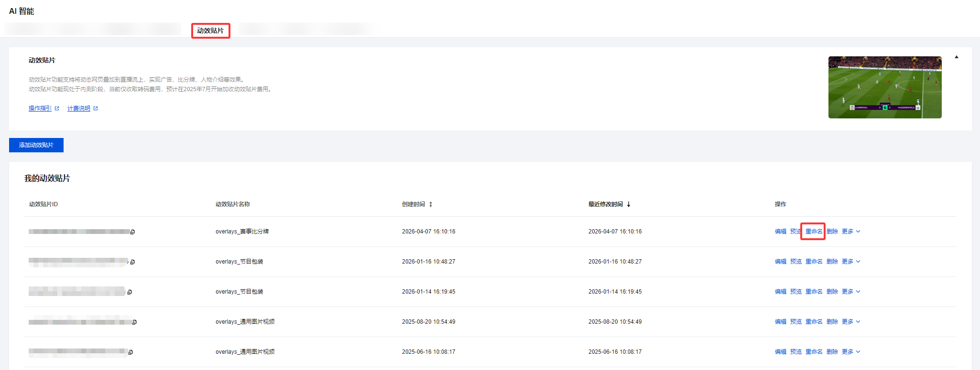Copy ID of row created 2026-01-16
The width and height of the screenshot is (980, 370).
click(133, 262)
